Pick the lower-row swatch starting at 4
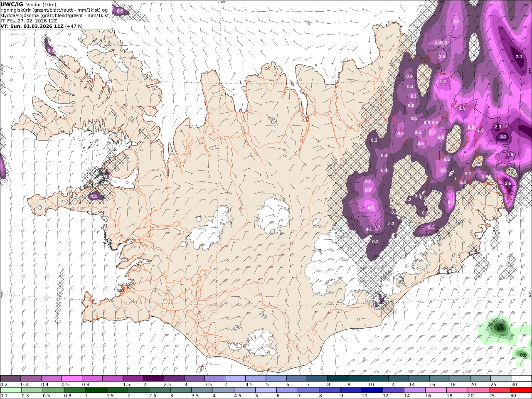532x399 pixels. point(223,390)
